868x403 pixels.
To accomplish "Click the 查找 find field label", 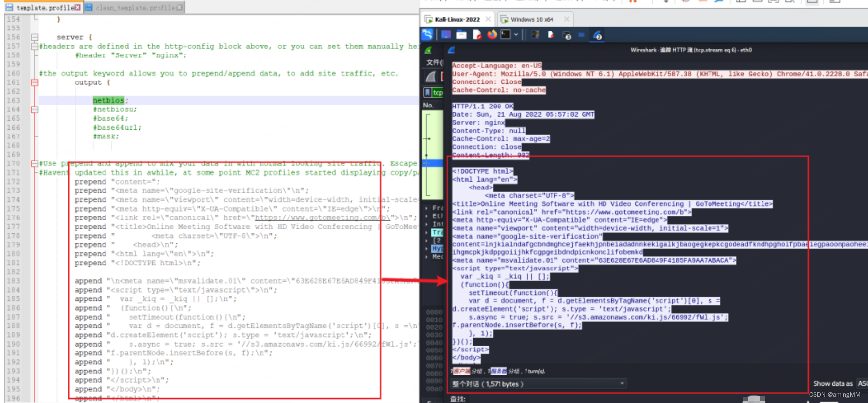I will pyautogui.click(x=457, y=399).
